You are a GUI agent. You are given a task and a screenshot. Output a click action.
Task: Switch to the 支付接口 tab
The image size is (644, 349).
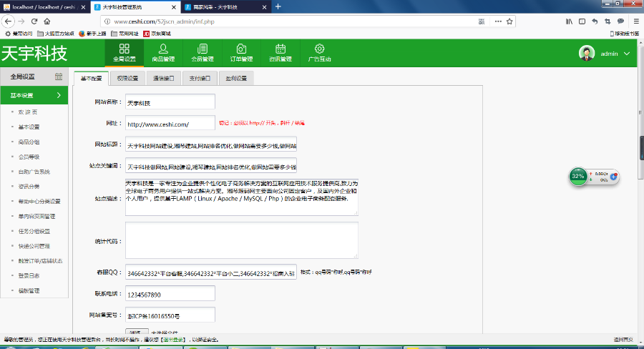(200, 78)
